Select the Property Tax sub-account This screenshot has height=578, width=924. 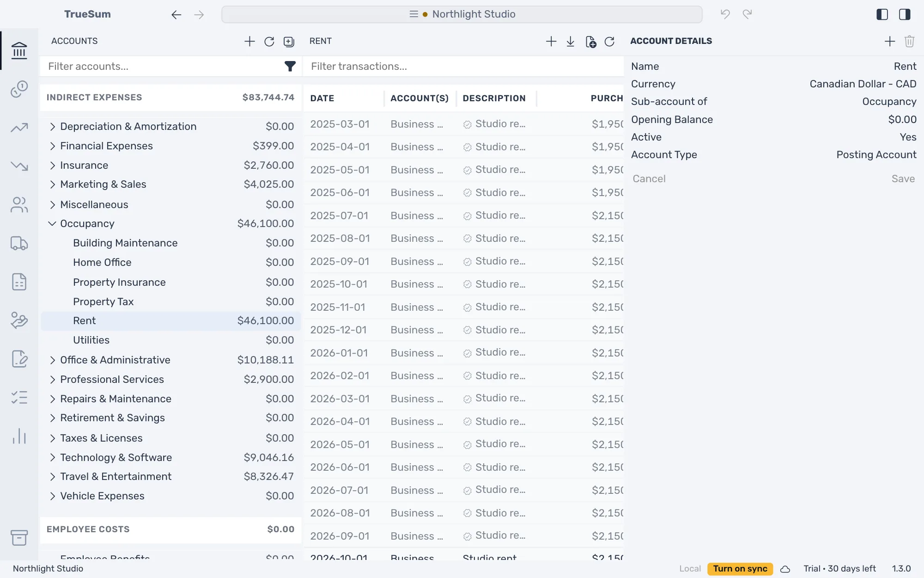point(170,302)
